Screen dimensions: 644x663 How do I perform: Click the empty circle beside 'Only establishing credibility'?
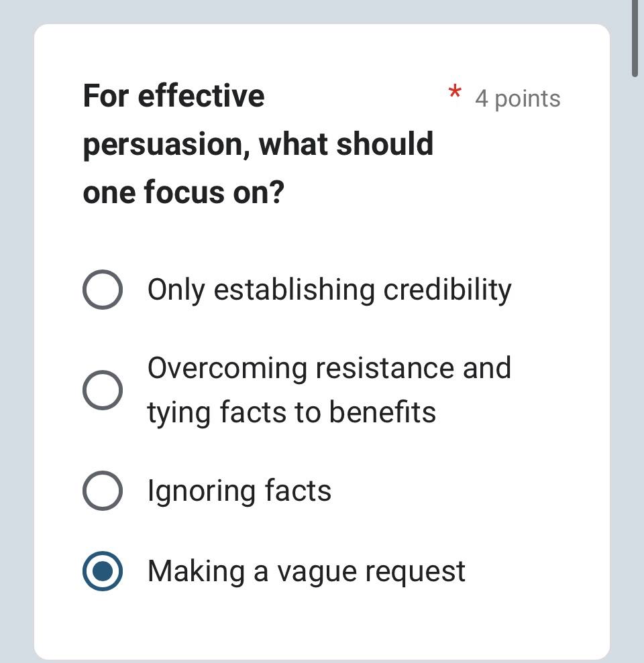(x=103, y=290)
